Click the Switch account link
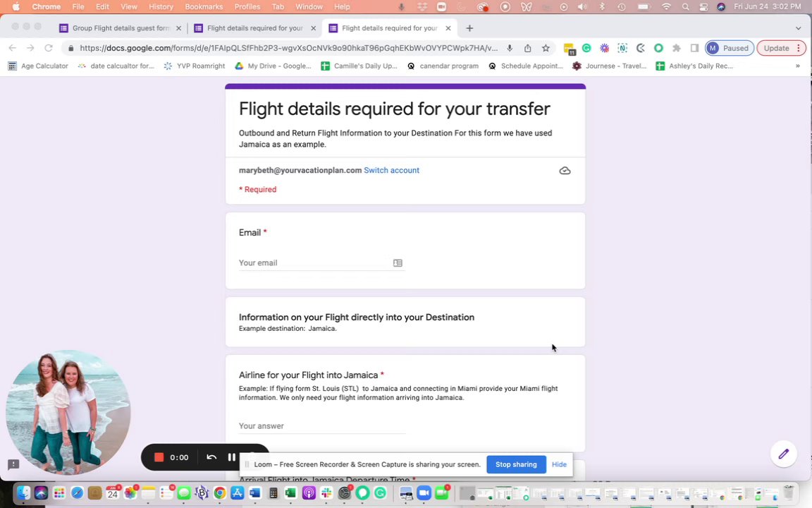 point(391,170)
